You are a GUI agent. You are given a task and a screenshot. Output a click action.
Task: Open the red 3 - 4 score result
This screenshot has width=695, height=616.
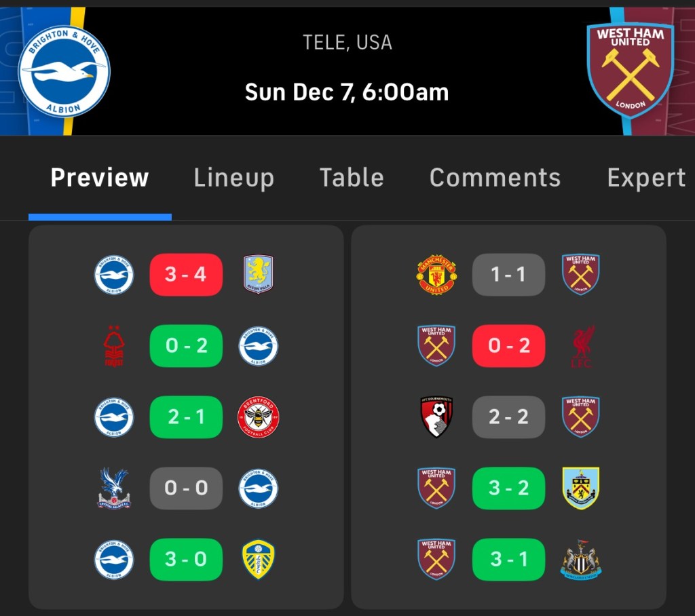click(186, 275)
